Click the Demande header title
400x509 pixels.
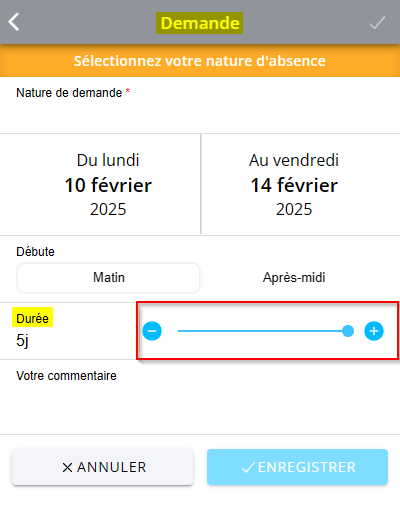point(200,23)
